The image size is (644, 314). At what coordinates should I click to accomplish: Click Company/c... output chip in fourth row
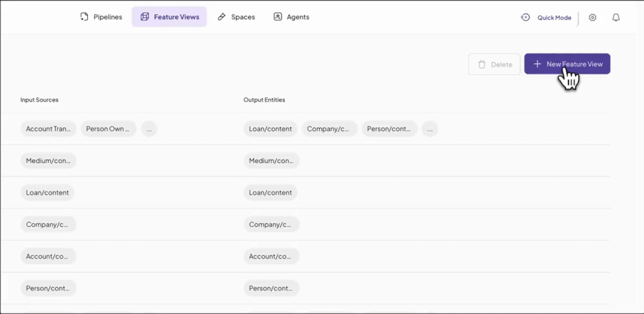[271, 225]
